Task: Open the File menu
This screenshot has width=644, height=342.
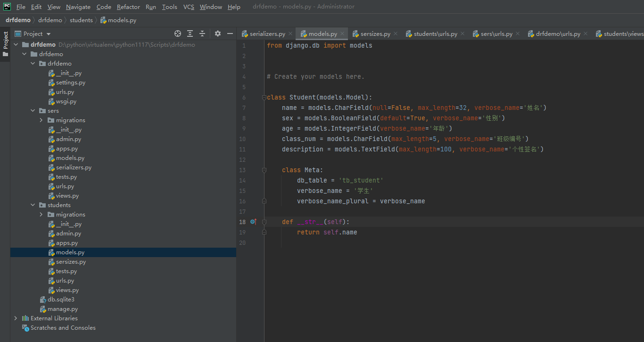Action: 21,7
